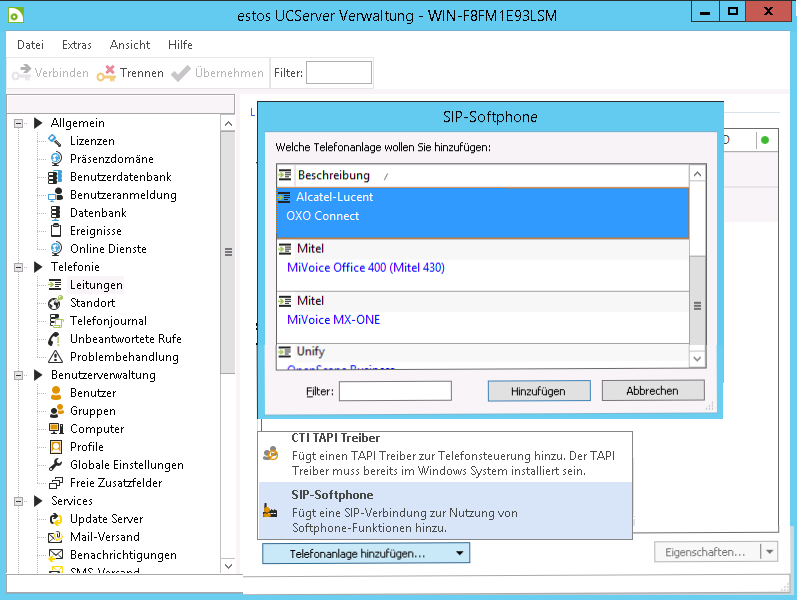This screenshot has height=600, width=797.
Task: Click the Lizenzen key icon
Action: [x=55, y=141]
